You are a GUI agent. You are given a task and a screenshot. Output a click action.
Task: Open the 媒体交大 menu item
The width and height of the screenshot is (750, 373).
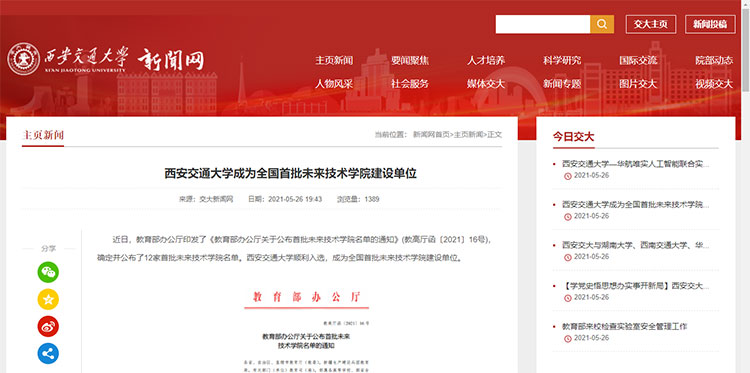(486, 84)
